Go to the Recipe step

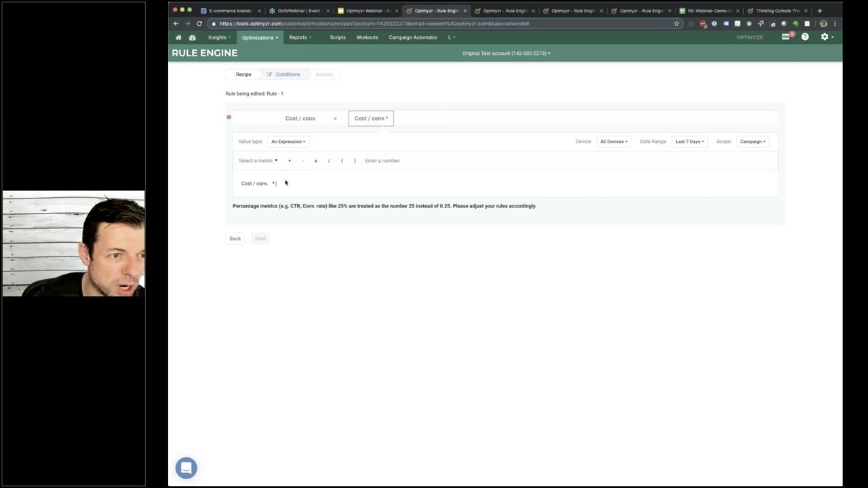(x=243, y=75)
